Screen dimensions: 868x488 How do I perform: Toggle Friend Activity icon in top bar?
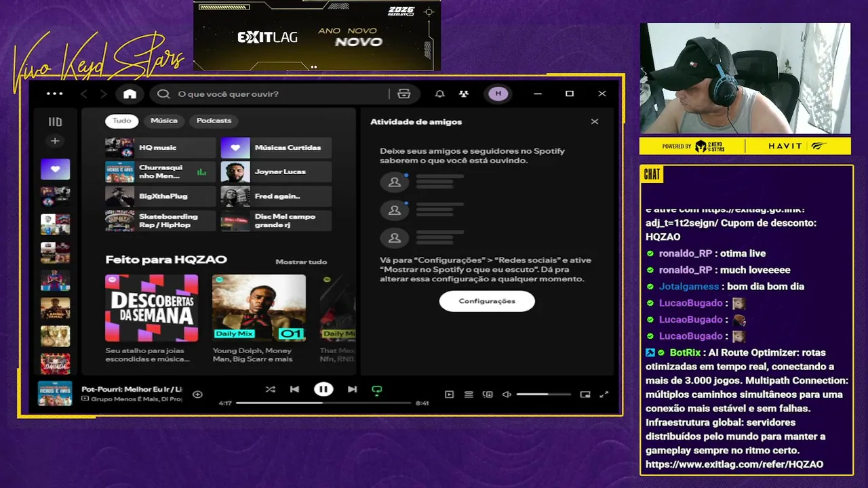[463, 94]
